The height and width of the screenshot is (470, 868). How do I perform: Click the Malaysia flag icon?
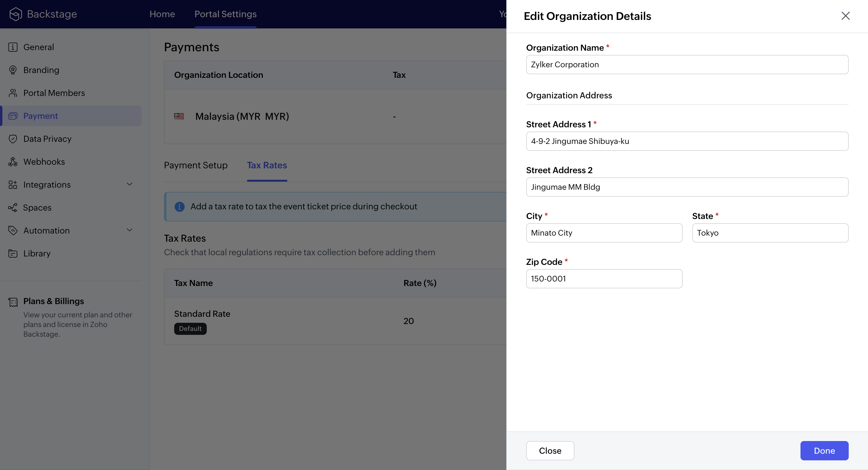click(179, 116)
